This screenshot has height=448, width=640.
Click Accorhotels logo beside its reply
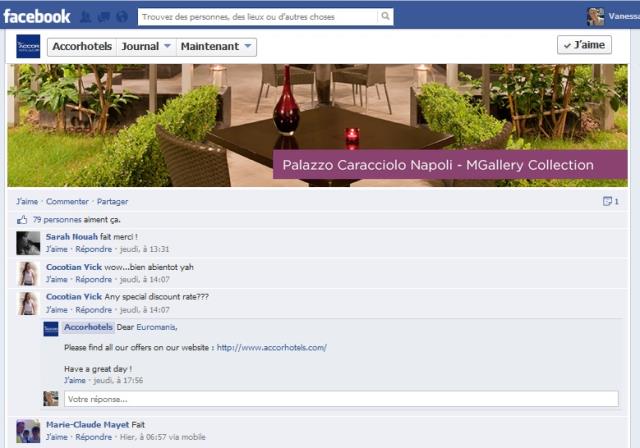tap(51, 329)
